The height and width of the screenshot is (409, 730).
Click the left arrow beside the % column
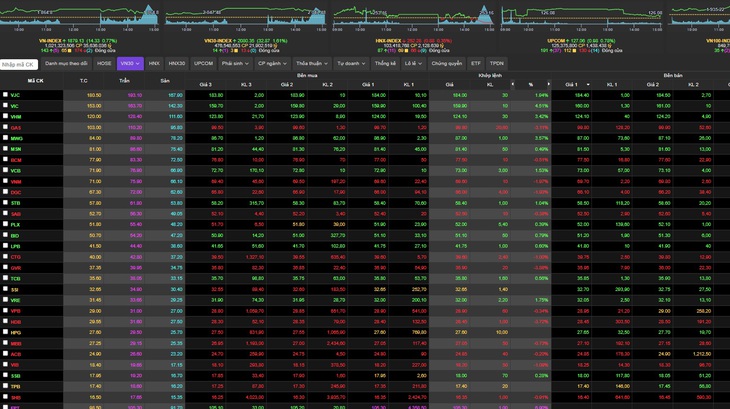[513, 84]
